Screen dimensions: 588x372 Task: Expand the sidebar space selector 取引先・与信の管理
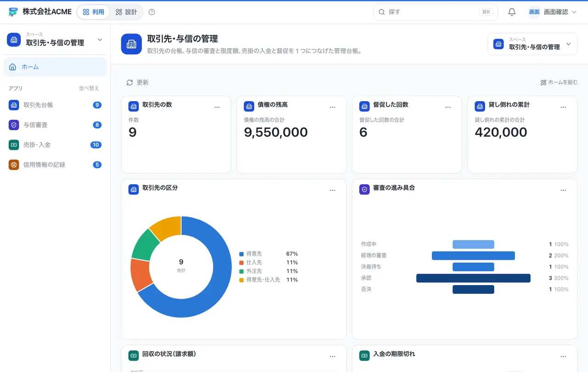(55, 40)
